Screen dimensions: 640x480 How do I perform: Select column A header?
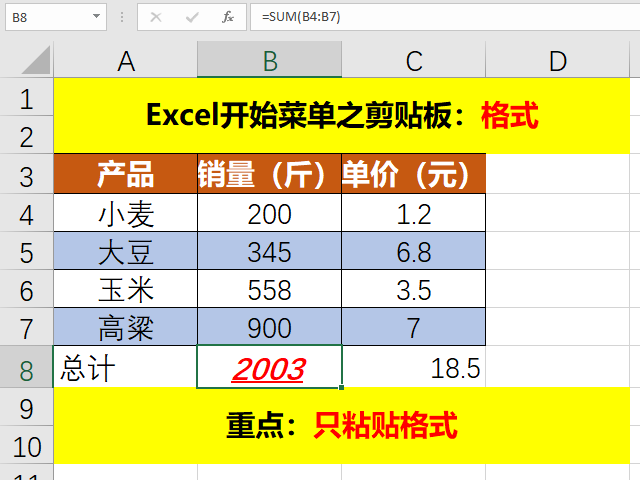click(x=125, y=60)
